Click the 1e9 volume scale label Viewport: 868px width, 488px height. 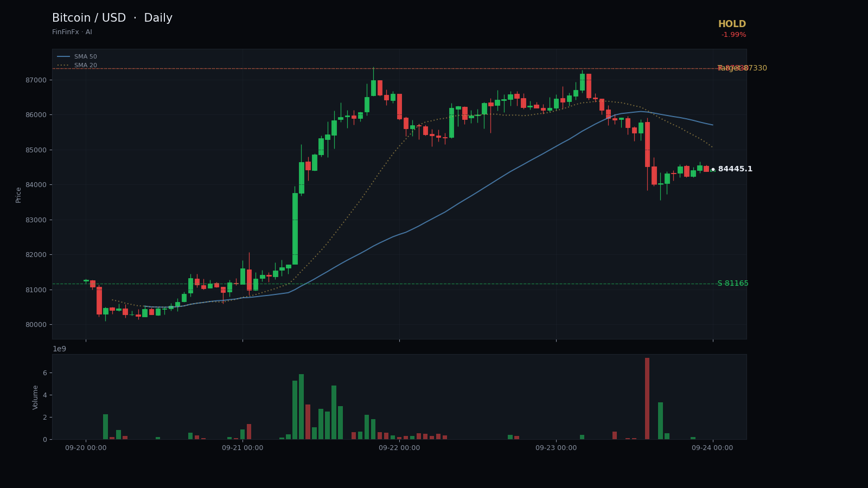[x=59, y=349]
